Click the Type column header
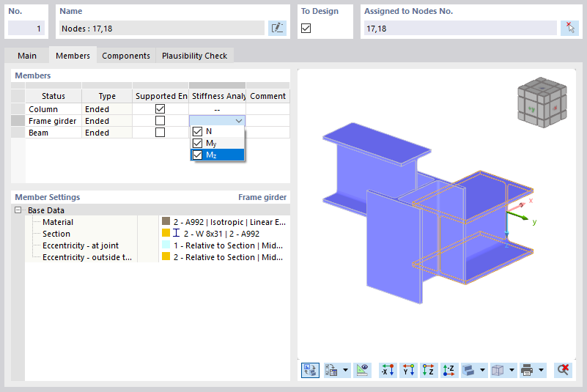 pos(107,96)
